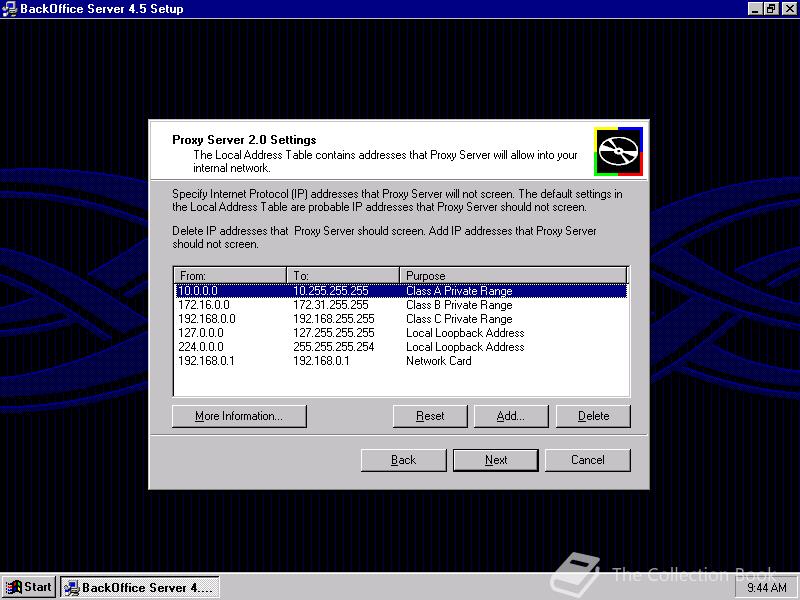The width and height of the screenshot is (800, 600).
Task: Restore the BackOffice Server Setup window
Action: 771,9
